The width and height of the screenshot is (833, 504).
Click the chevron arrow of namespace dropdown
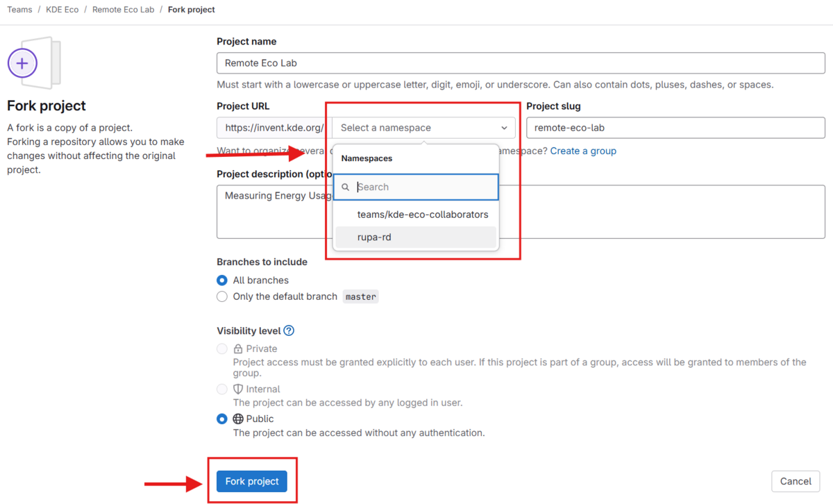pos(504,128)
